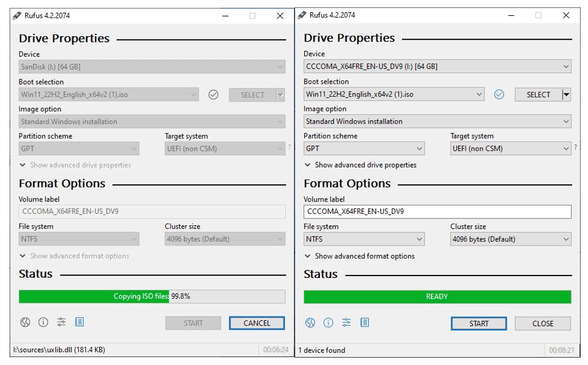Click checksum checkmark icon in left window
The width and height of the screenshot is (588, 365).
(213, 95)
